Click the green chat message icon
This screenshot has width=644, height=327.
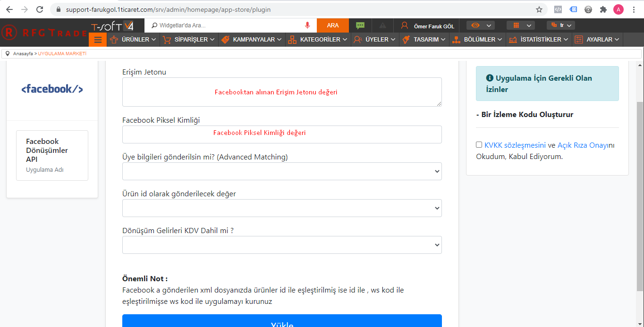(x=360, y=25)
